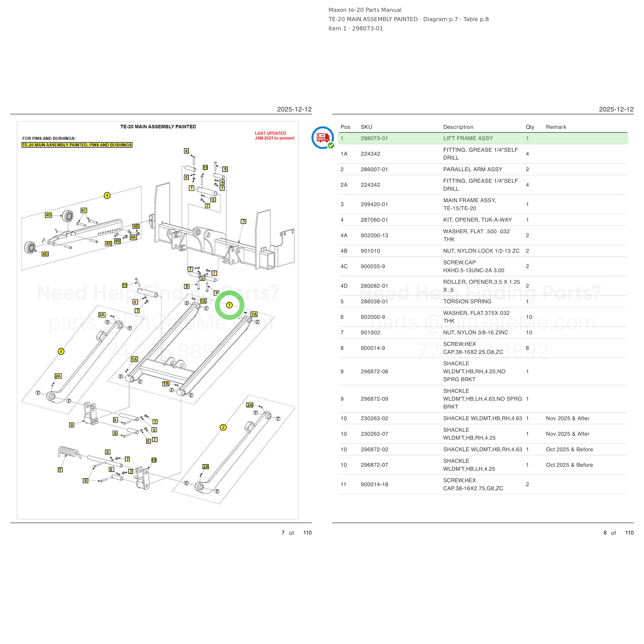
Task: Click the circled callout 4 on the opener kit
Action: (107, 195)
